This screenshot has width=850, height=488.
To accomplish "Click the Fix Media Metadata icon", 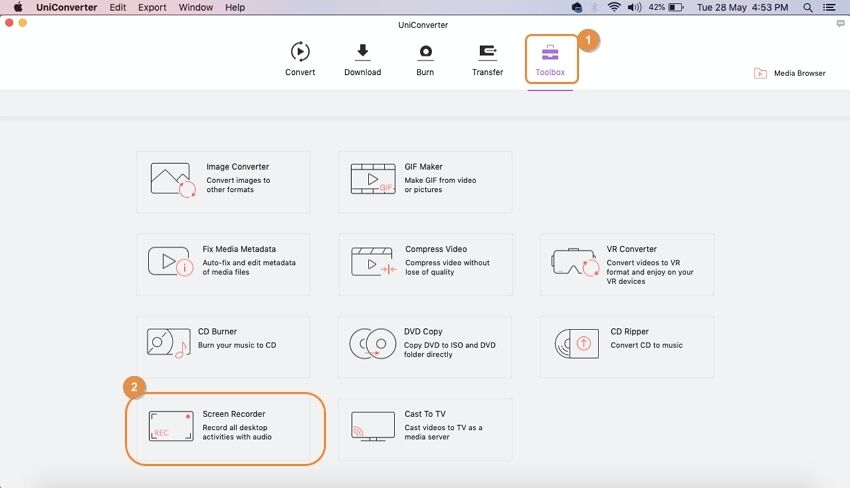I will (x=170, y=262).
